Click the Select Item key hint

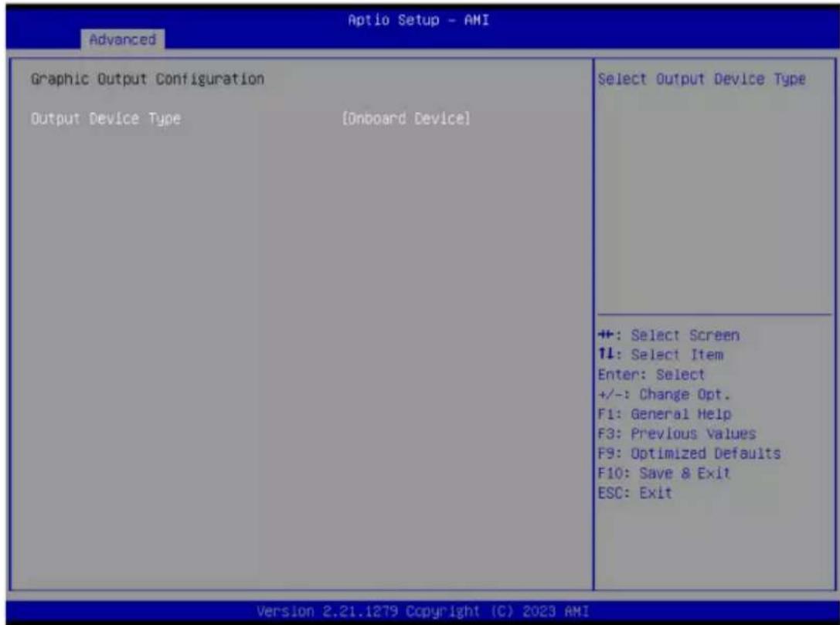coord(661,355)
